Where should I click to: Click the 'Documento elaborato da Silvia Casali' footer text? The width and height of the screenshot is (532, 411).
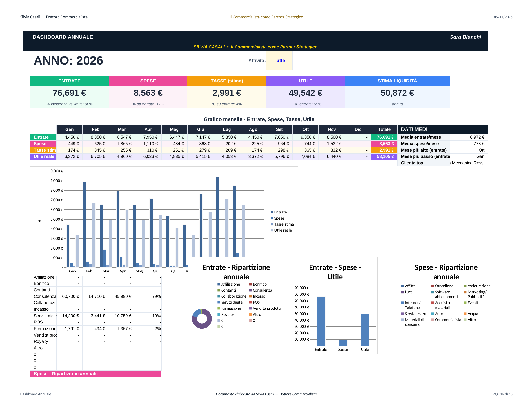(266, 394)
